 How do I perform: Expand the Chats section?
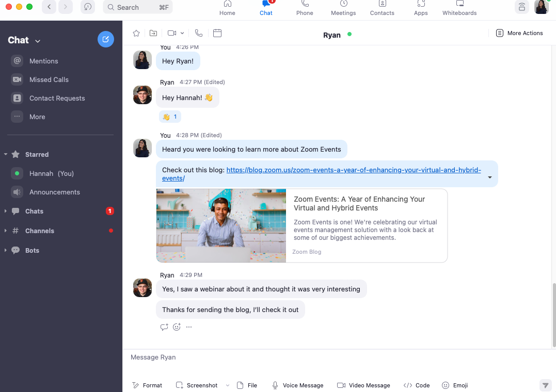click(6, 211)
